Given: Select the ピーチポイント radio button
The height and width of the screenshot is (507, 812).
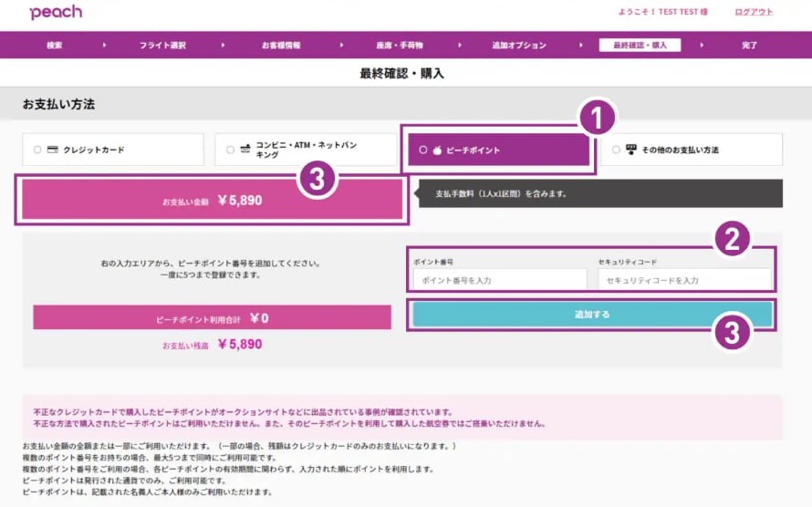Looking at the screenshot, I should pyautogui.click(x=423, y=150).
